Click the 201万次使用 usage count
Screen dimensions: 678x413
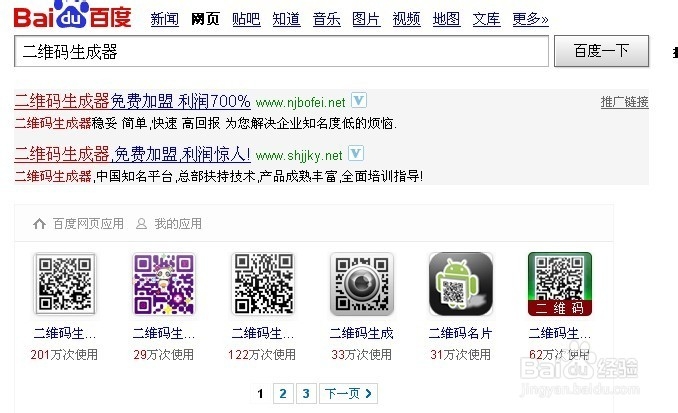(x=64, y=355)
